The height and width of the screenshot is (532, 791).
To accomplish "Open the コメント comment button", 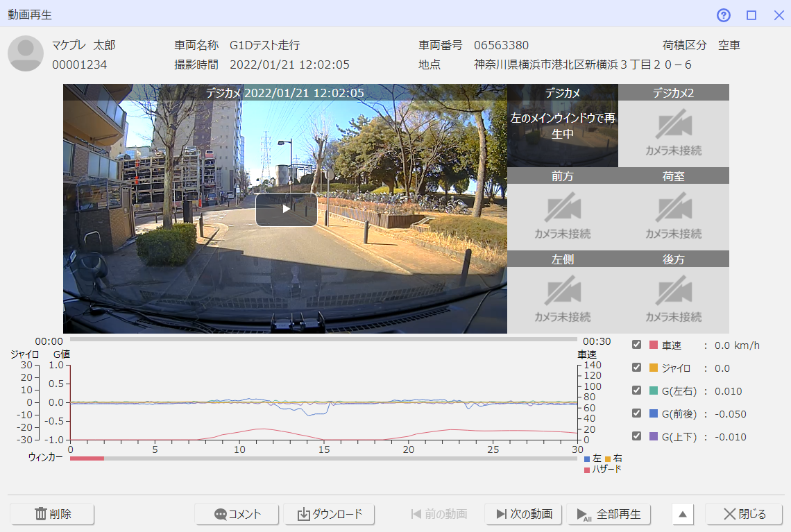I will 237,514.
